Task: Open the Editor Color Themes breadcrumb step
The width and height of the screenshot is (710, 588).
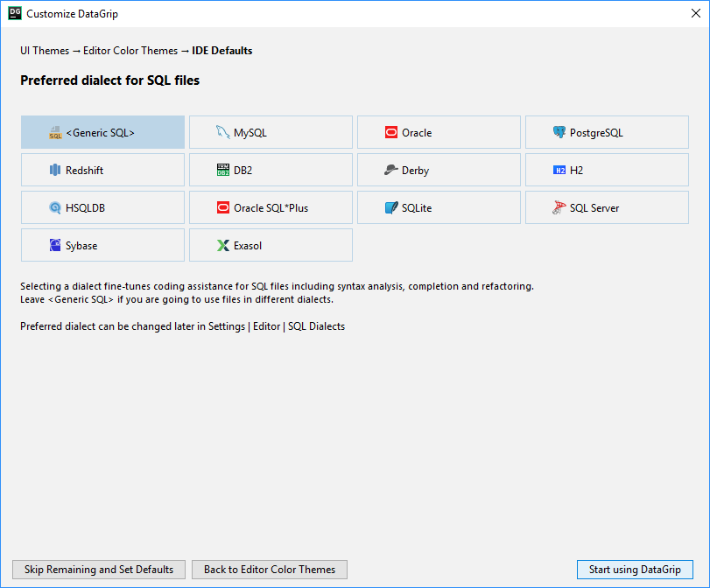Action: point(130,51)
